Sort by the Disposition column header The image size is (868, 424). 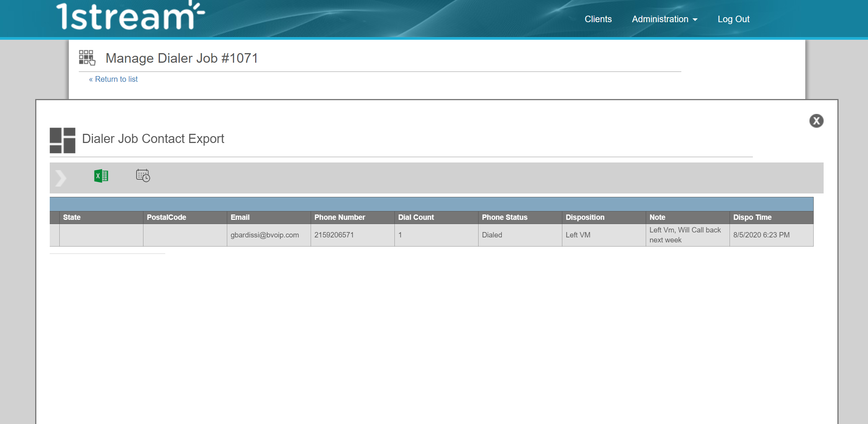click(x=604, y=217)
